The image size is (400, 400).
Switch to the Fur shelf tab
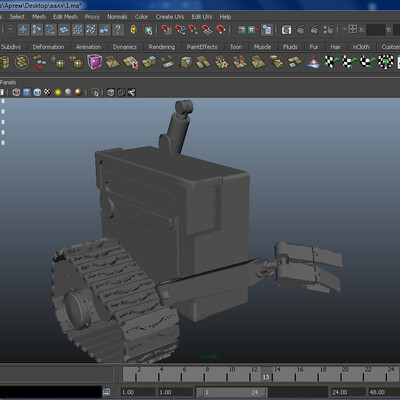click(314, 47)
